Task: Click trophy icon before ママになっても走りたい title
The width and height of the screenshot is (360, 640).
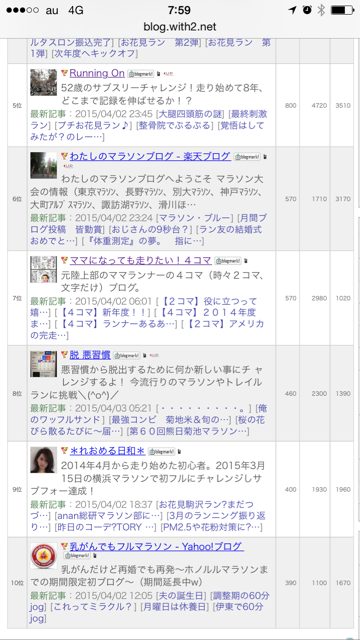Action: coord(64,260)
